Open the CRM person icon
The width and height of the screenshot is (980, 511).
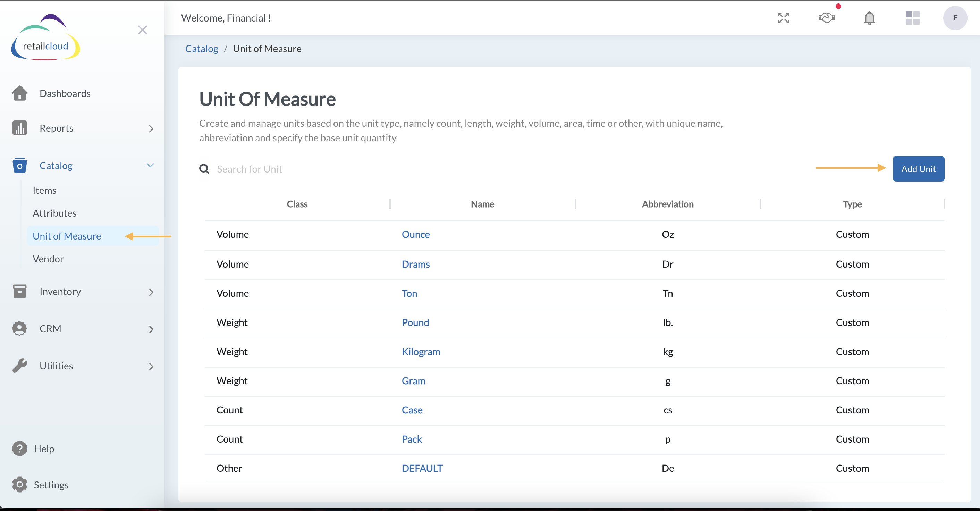[19, 328]
